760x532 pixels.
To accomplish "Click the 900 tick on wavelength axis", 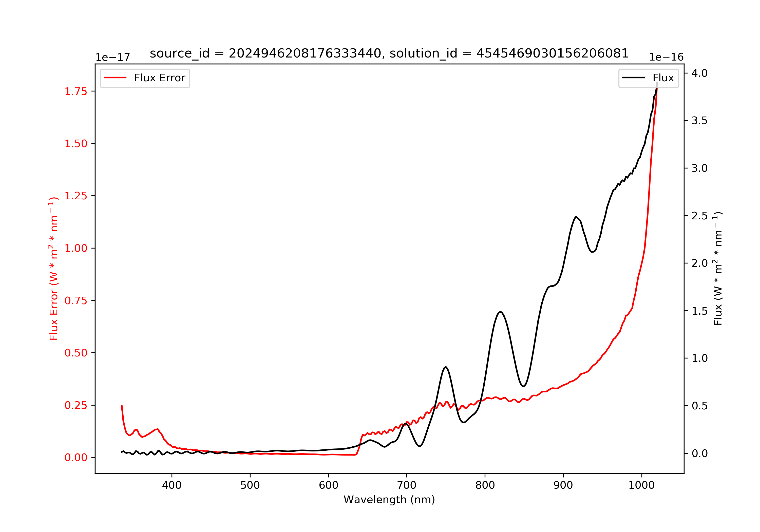I will point(563,485).
